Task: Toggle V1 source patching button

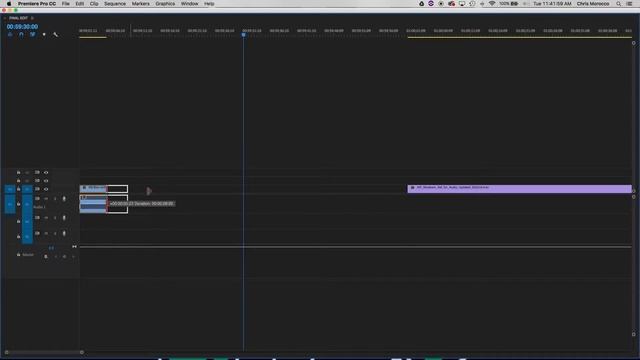Action: [10, 189]
